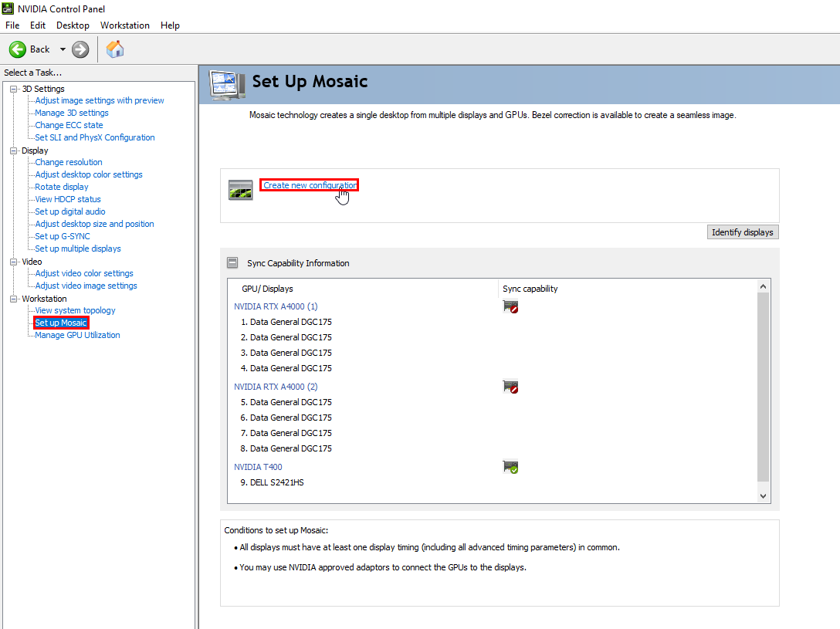Click the NVIDIA Control Panel title icon
This screenshot has width=840, height=629.
click(x=8, y=8)
